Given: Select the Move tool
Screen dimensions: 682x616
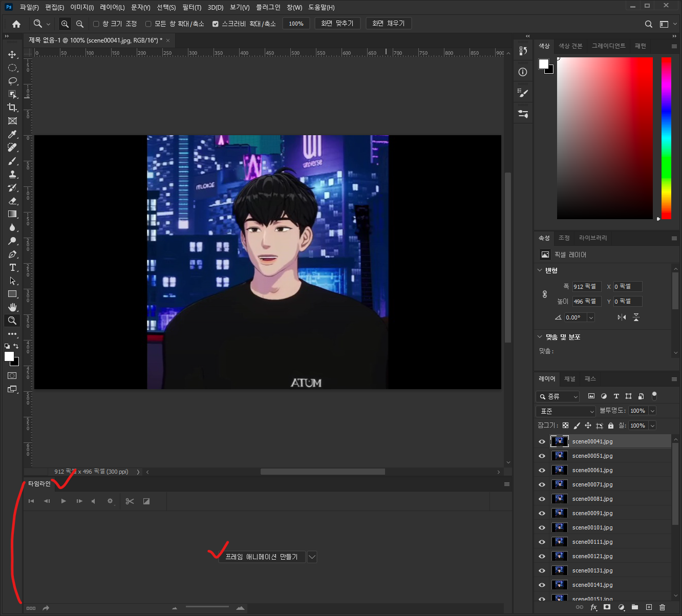Looking at the screenshot, I should 12,54.
